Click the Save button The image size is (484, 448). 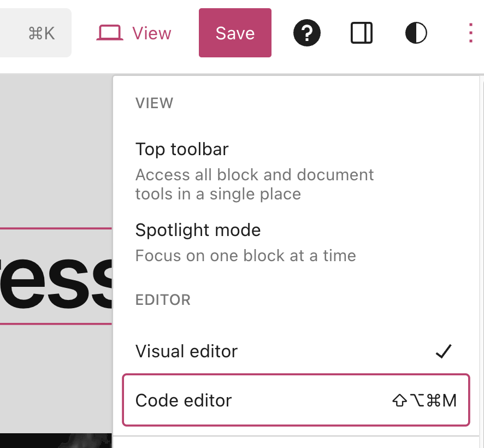tap(235, 33)
